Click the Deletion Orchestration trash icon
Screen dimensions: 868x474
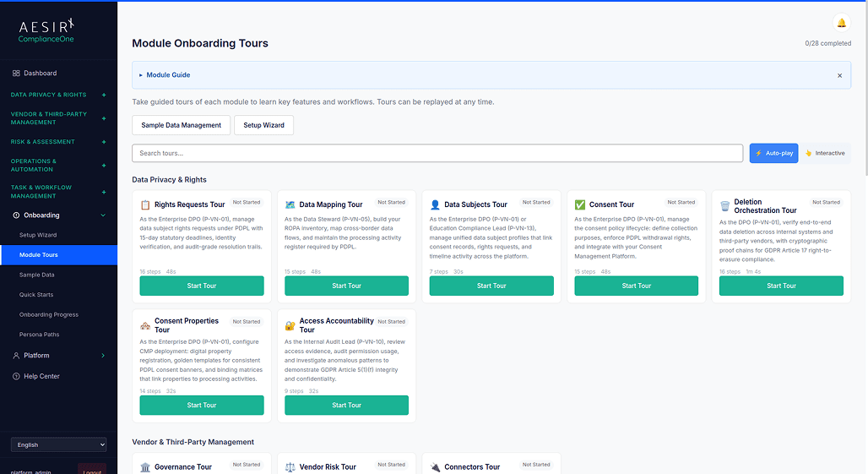[724, 206]
